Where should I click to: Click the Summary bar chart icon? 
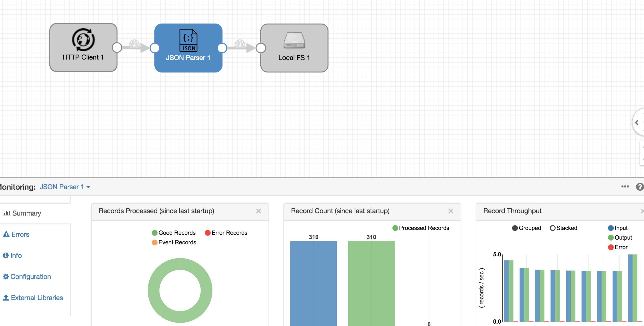(x=6, y=213)
